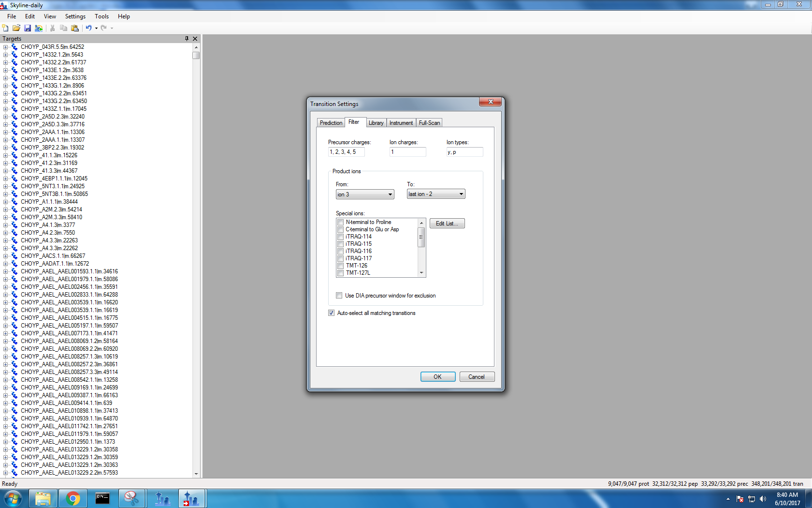812x508 pixels.
Task: Click protein icon of CHOYP_AAEL_AAEL012950.1.1|m.1373
Action: [14, 442]
